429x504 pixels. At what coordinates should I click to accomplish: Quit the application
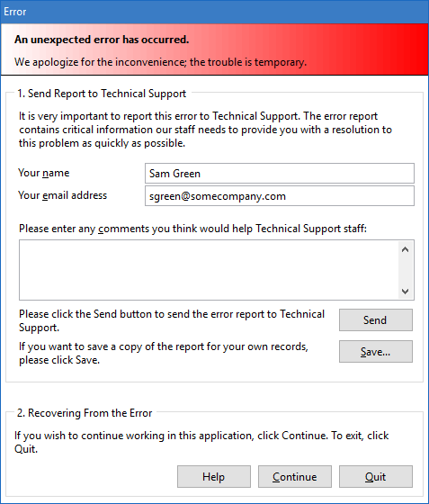(376, 476)
